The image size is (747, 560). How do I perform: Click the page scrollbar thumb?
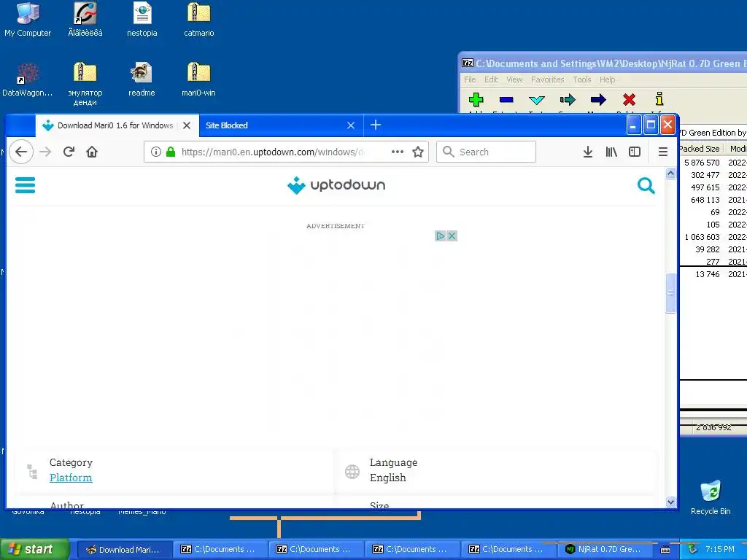[x=671, y=293]
